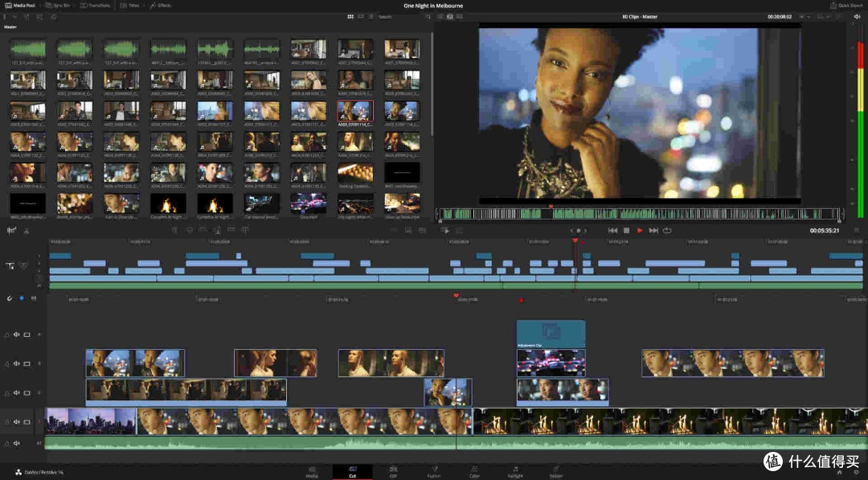Click the Append to end edit icon

click(x=190, y=230)
